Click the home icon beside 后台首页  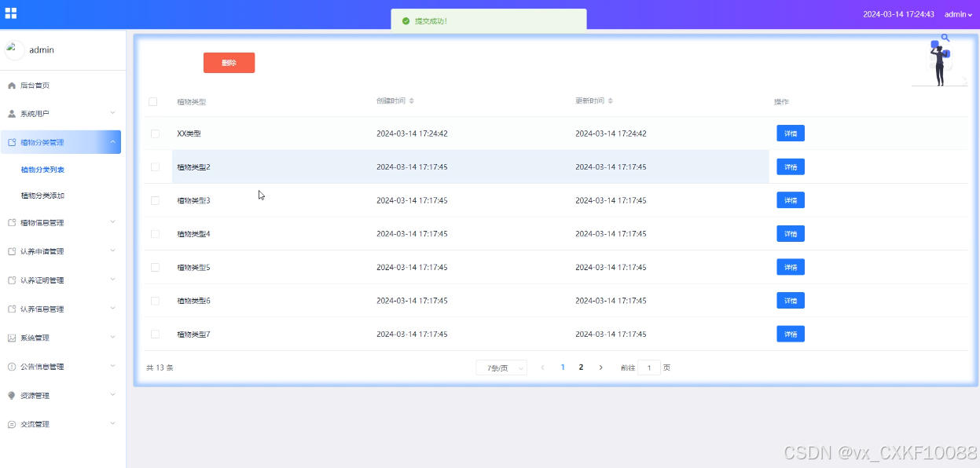click(12, 85)
